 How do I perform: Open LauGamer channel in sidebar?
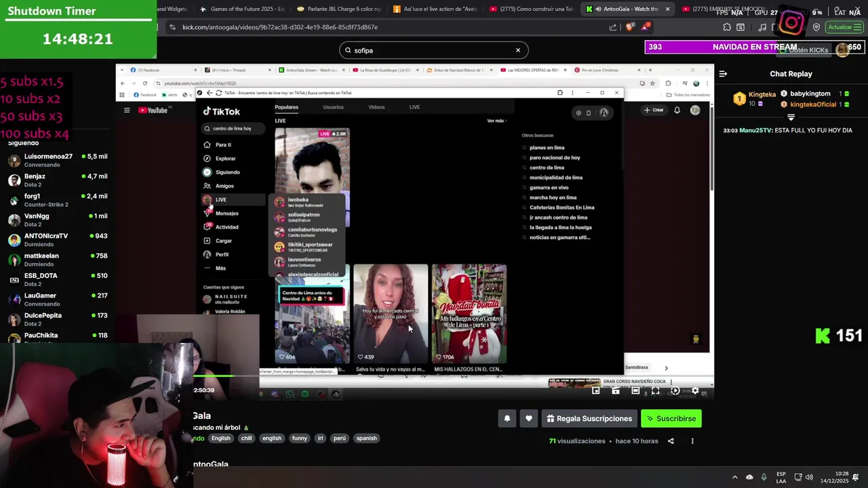[x=58, y=300]
